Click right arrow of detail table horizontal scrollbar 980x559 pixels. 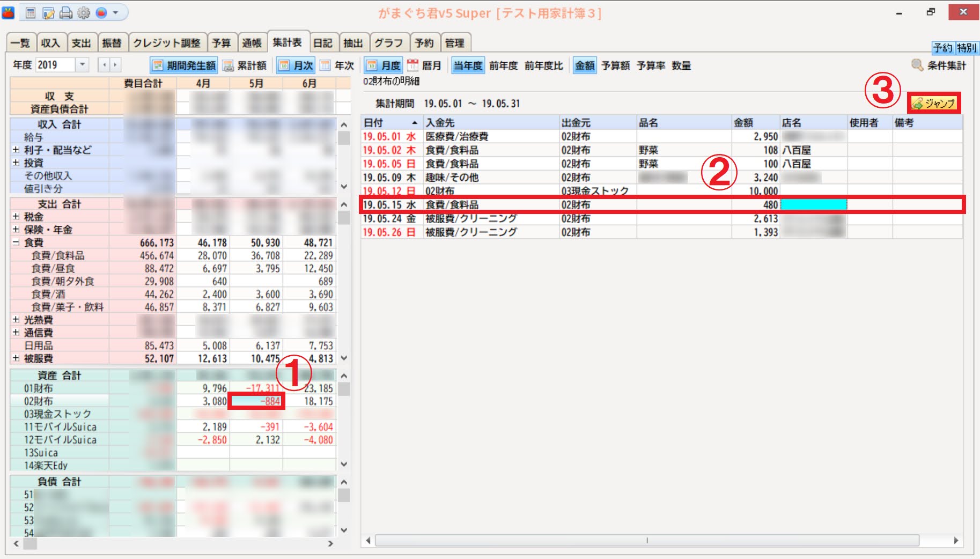pos(956,541)
